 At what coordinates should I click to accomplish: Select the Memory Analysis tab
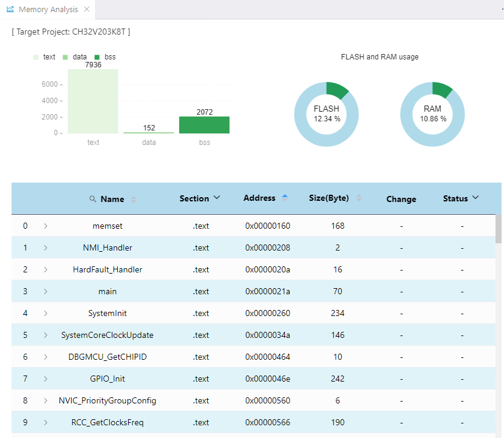[48, 9]
